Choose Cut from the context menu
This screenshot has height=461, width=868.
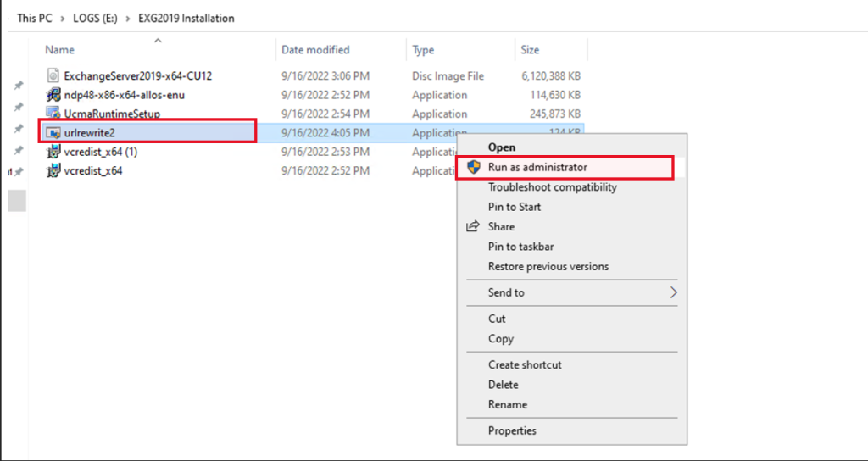pyautogui.click(x=497, y=319)
